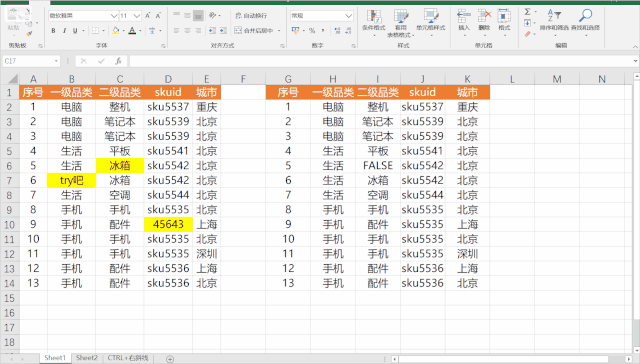
Task: Click the yellow 冰箱 cell
Action: click(x=120, y=165)
